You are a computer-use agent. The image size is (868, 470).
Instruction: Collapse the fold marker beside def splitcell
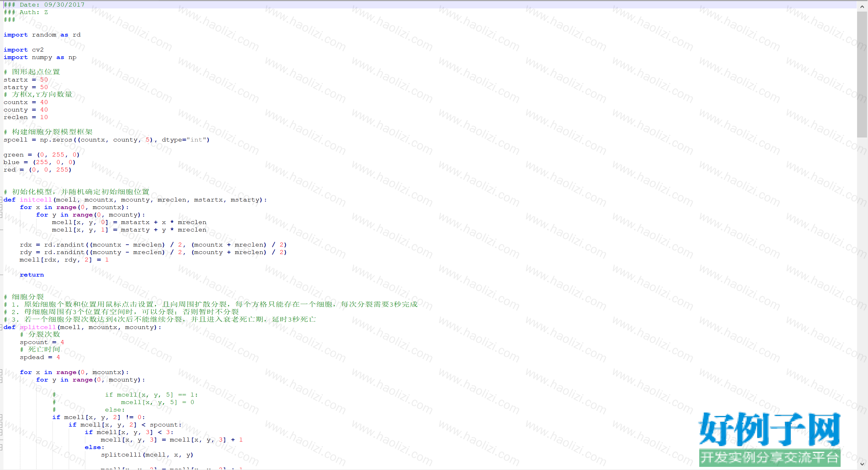(x=1, y=327)
